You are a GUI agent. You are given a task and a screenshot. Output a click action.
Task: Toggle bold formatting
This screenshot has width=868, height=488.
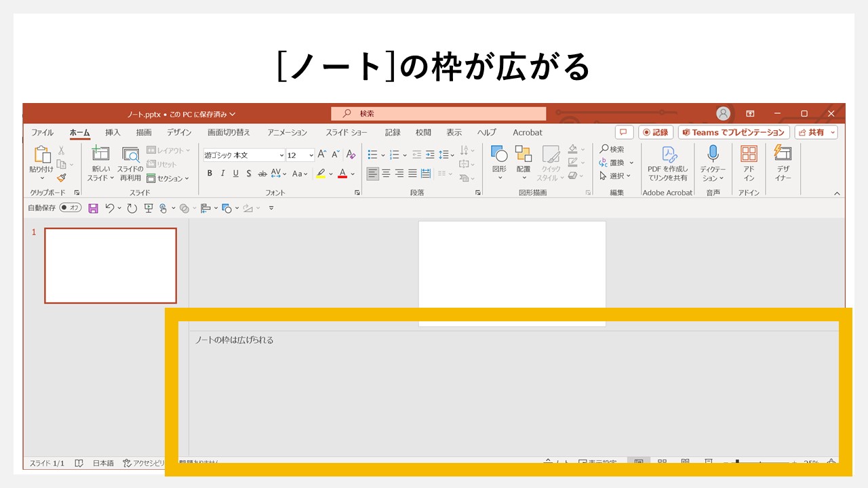210,174
